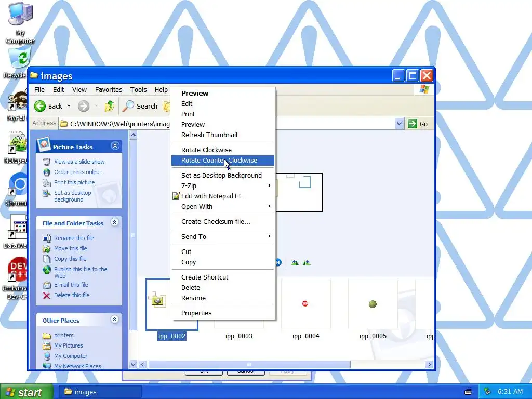
Task: Click Order prints online link
Action: click(77, 172)
